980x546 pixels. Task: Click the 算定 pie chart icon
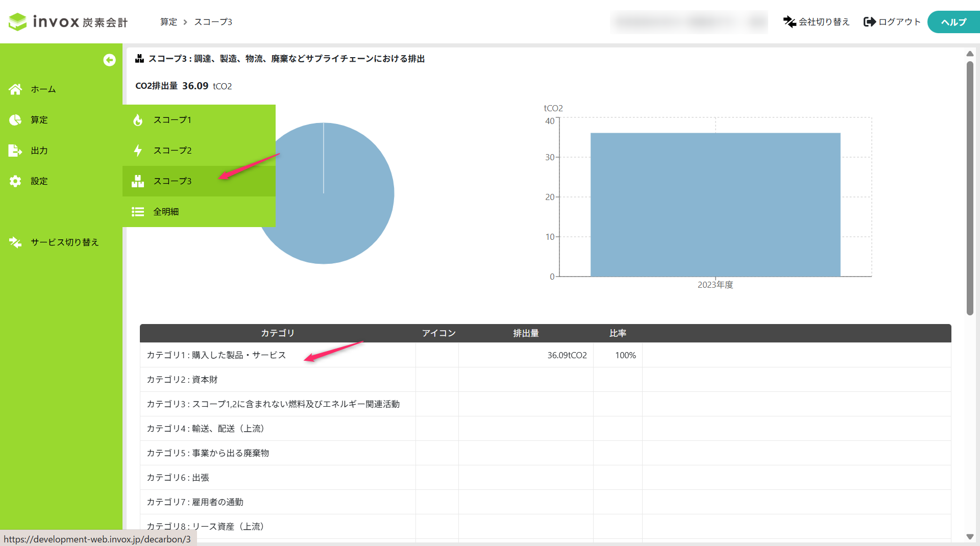tap(15, 120)
